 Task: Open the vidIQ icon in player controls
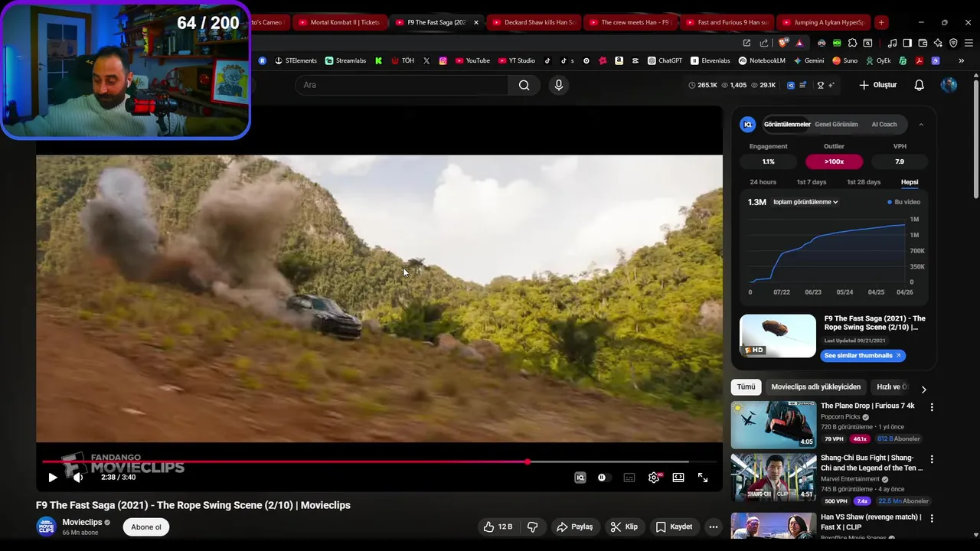(x=580, y=478)
